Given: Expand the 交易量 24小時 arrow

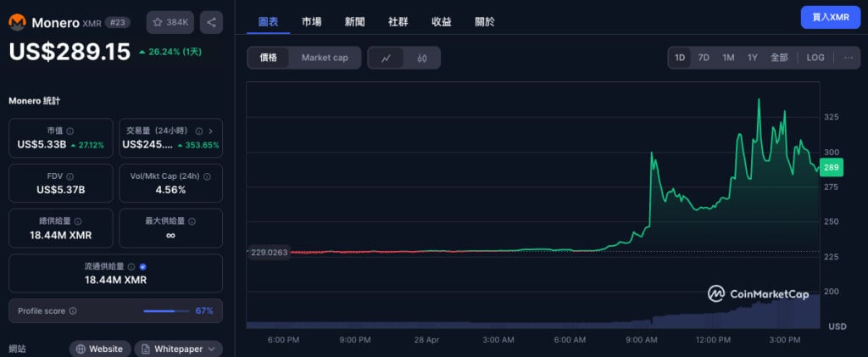Looking at the screenshot, I should (210, 131).
